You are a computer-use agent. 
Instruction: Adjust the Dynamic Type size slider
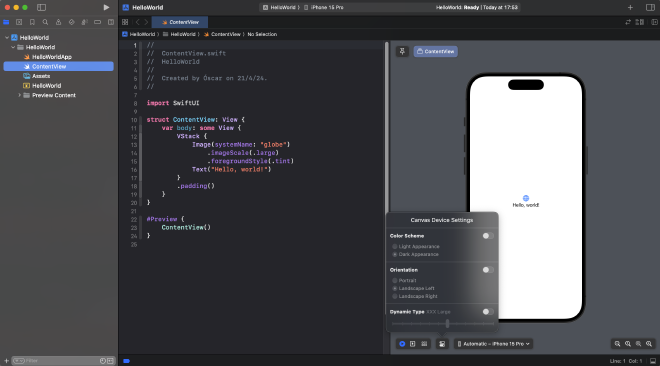coord(447,324)
